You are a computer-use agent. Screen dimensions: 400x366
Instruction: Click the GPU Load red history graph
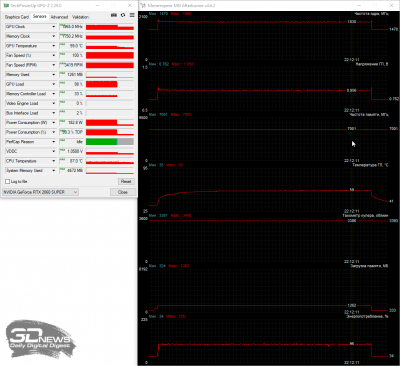110,84
